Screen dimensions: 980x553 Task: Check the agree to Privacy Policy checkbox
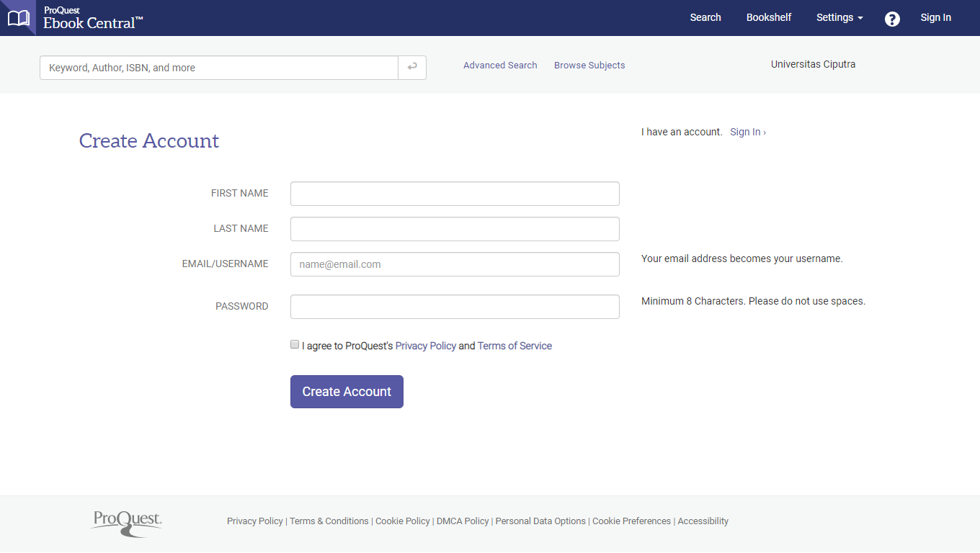click(295, 345)
